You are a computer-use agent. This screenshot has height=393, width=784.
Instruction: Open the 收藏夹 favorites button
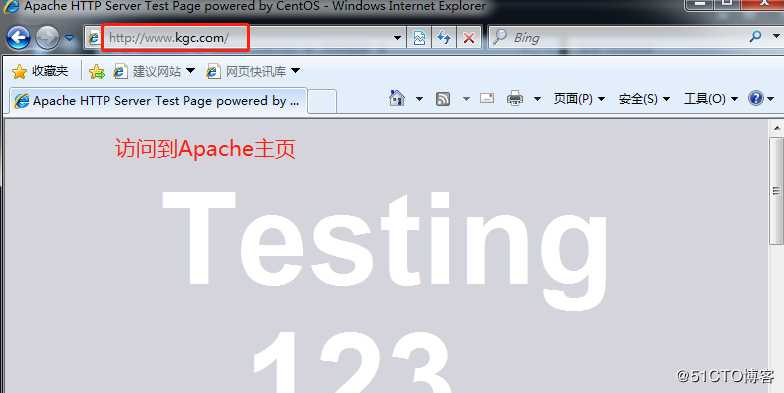coord(40,71)
